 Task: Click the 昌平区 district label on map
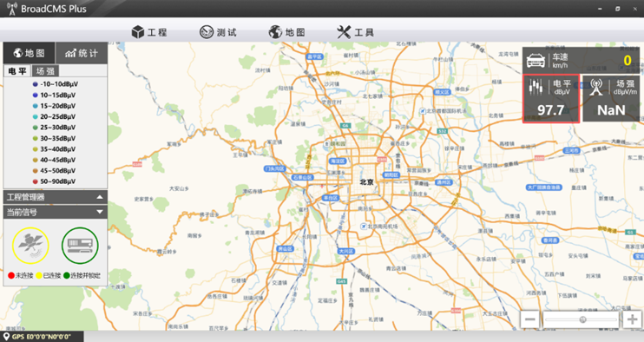click(315, 56)
